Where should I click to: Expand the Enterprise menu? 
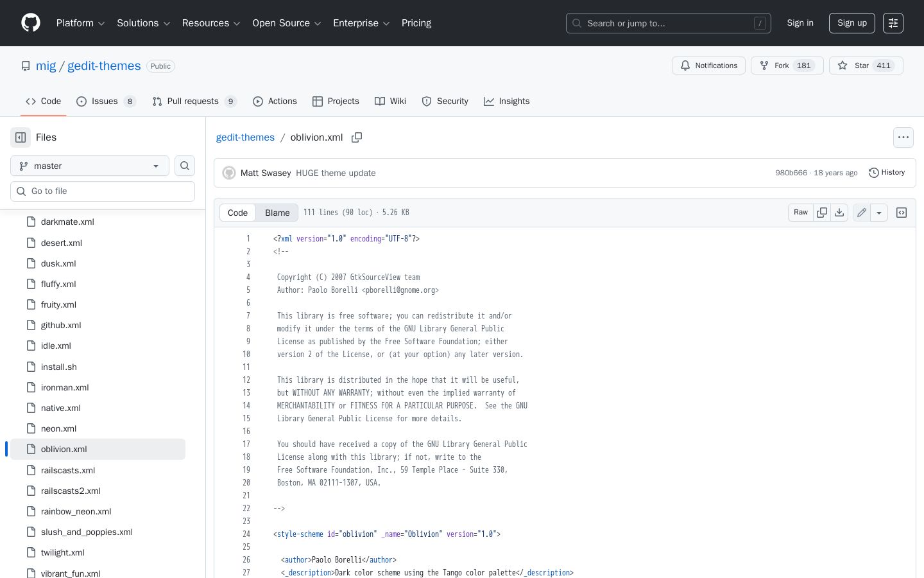pyautogui.click(x=361, y=23)
